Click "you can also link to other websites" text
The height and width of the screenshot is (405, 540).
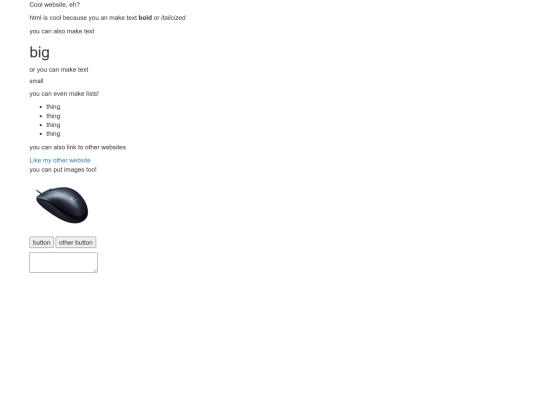[78, 147]
